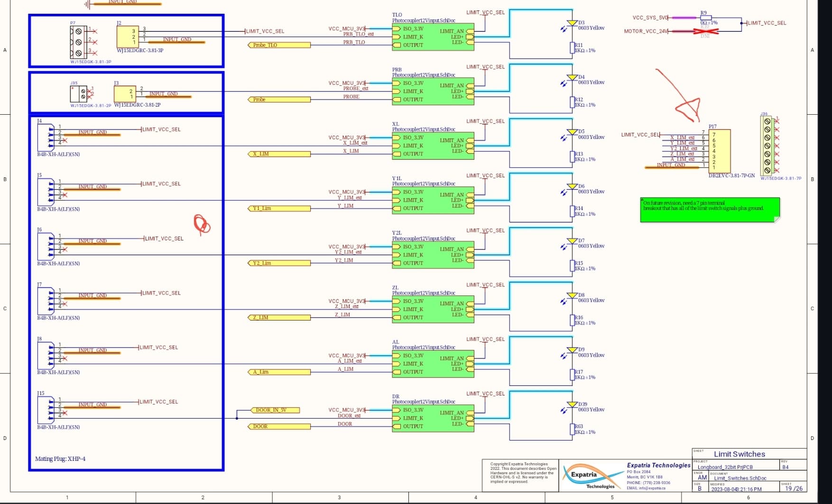Open the Y1L photocoupler sheet block

click(x=433, y=200)
